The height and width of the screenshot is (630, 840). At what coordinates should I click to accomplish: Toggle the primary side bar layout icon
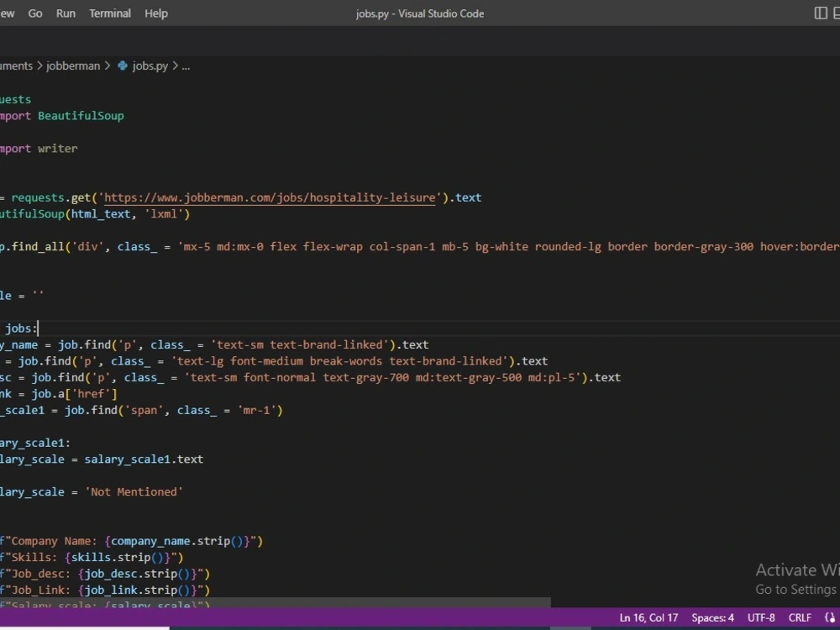[x=820, y=13]
